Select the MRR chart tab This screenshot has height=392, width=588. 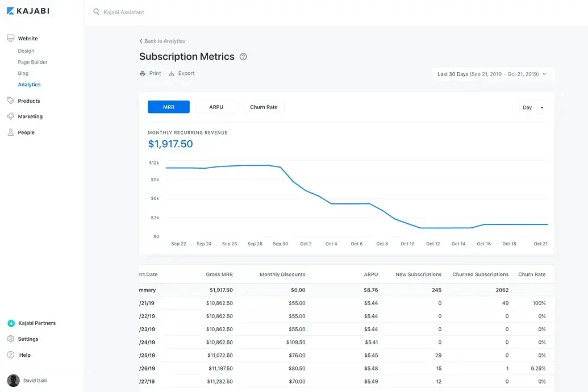coord(168,107)
